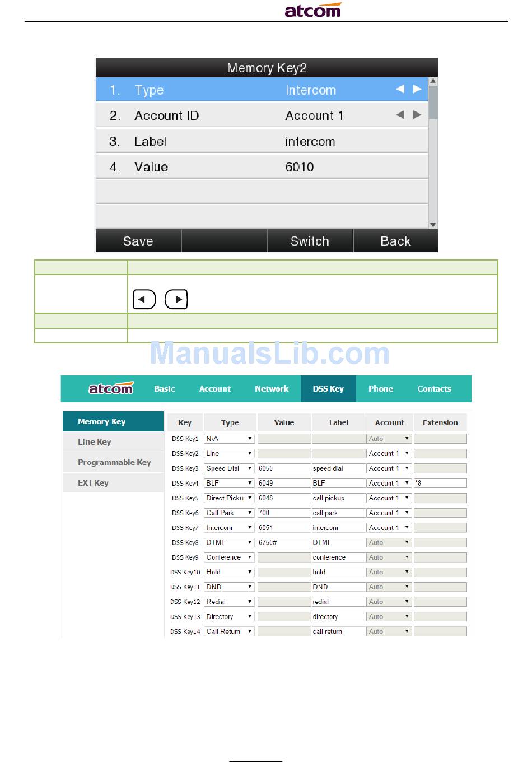532x767 pixels.
Task: Click the atcom logo in web header
Action: tap(110, 389)
